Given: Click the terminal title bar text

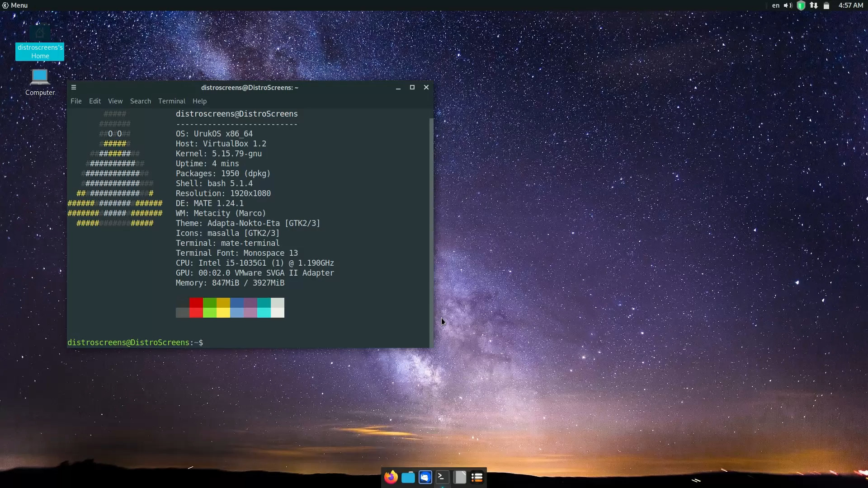Looking at the screenshot, I should point(250,88).
